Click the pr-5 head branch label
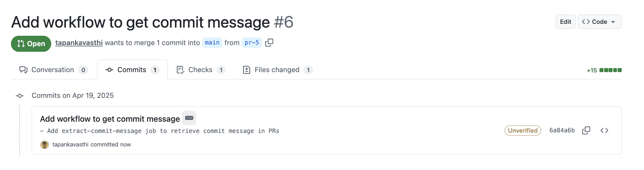644x170 pixels. [252, 43]
